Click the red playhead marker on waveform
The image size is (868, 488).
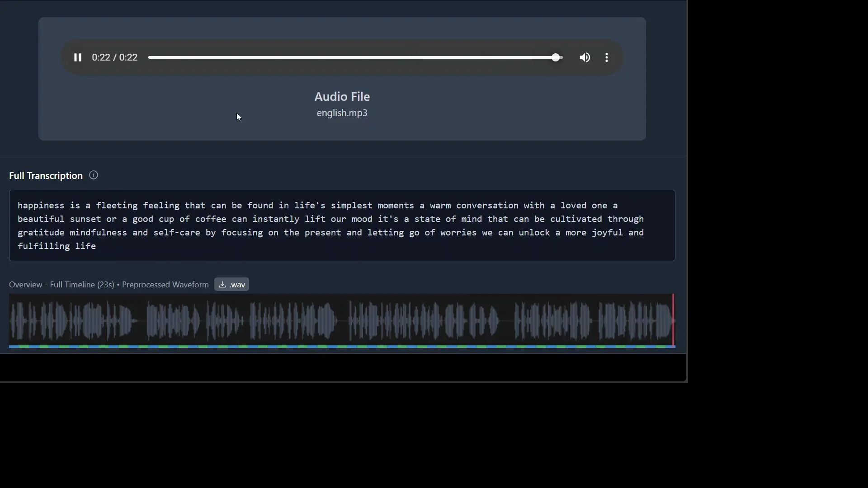[673, 320]
